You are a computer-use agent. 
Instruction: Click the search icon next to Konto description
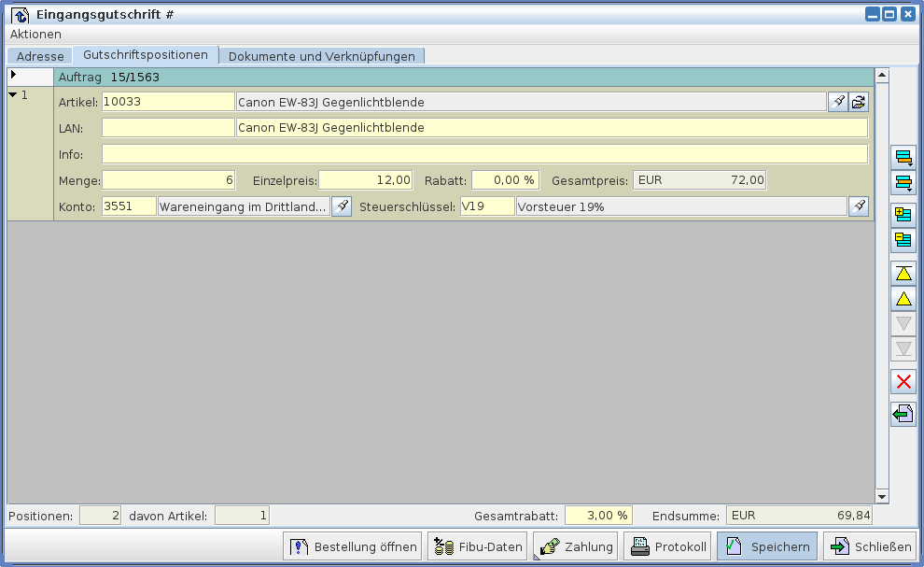click(342, 206)
